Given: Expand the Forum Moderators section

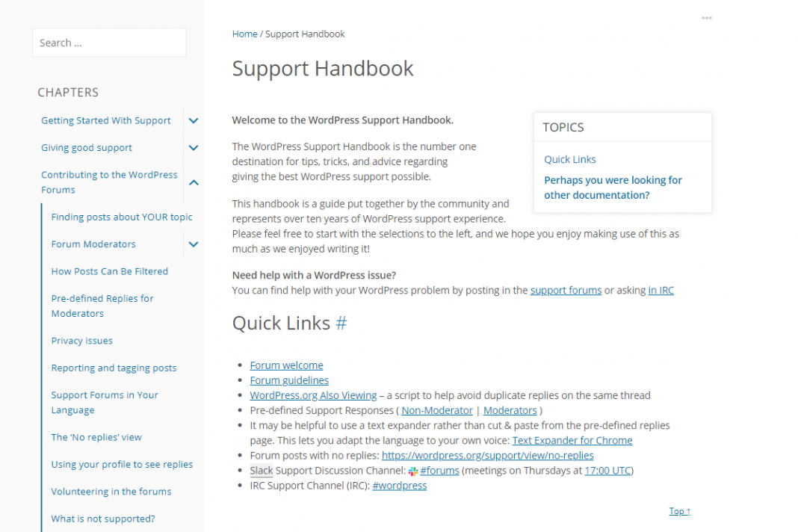Looking at the screenshot, I should (x=193, y=244).
